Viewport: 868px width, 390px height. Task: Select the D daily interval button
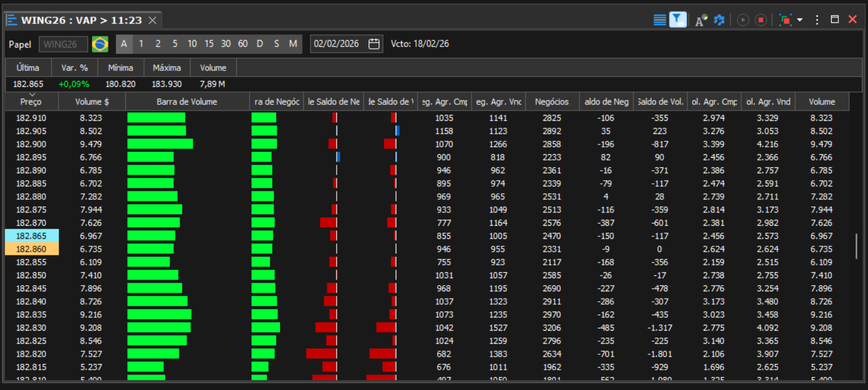point(260,44)
